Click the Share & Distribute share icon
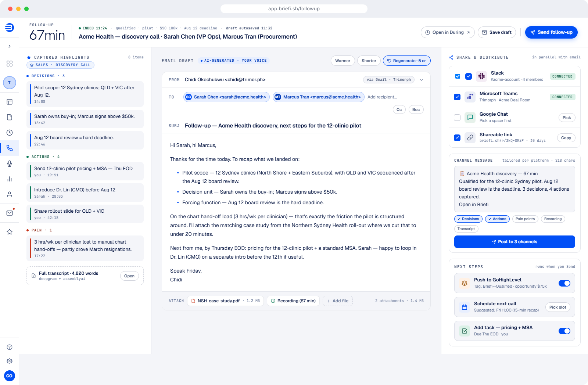This screenshot has width=588, height=385. click(x=451, y=57)
